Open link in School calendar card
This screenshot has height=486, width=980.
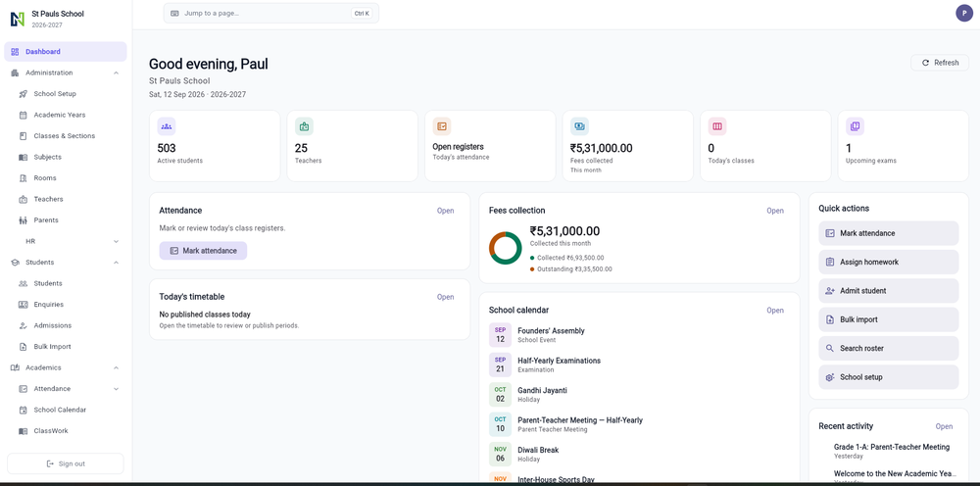(x=775, y=311)
